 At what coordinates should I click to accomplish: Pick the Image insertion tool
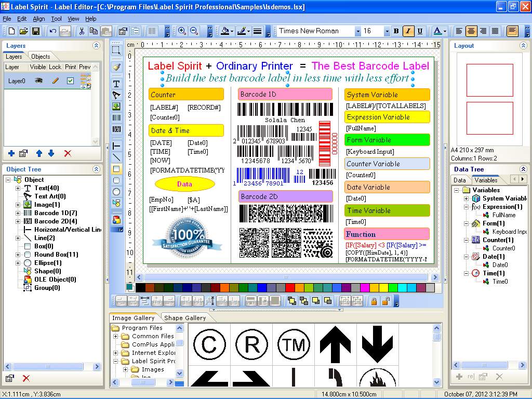pos(116,106)
